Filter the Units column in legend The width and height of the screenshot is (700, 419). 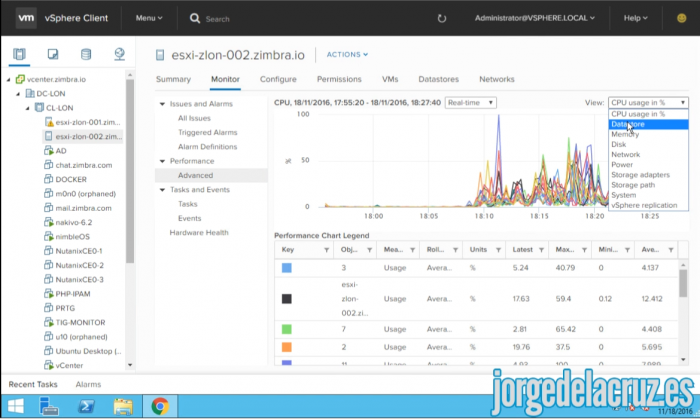(498, 250)
